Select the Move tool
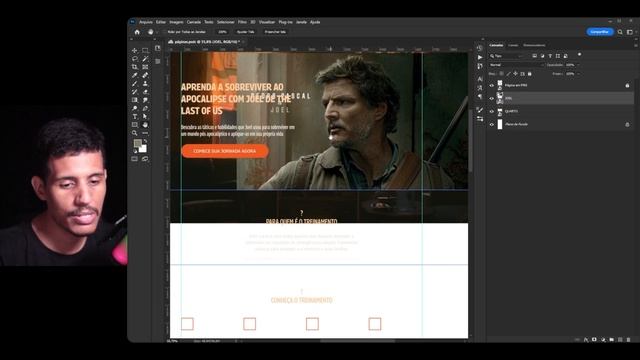 (135, 51)
